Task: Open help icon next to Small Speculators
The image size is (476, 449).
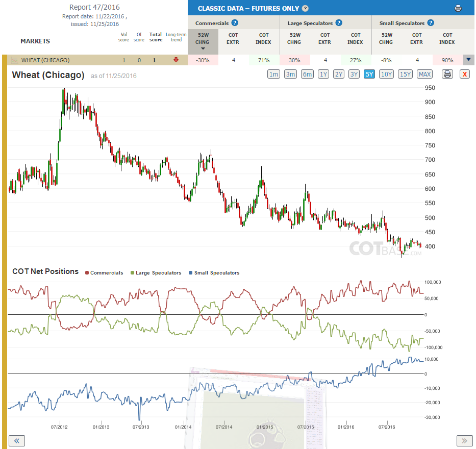Action: 431,23
